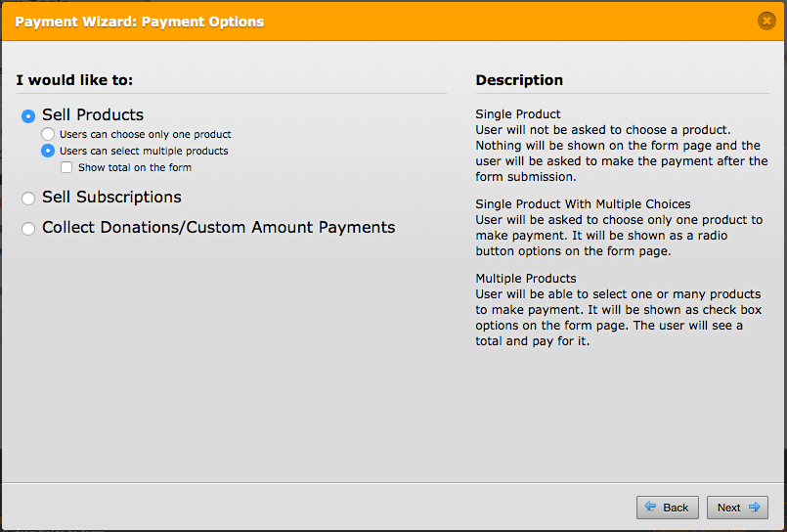Click the 'Payment Wizard: Payment Options' title bar

tap(138, 22)
